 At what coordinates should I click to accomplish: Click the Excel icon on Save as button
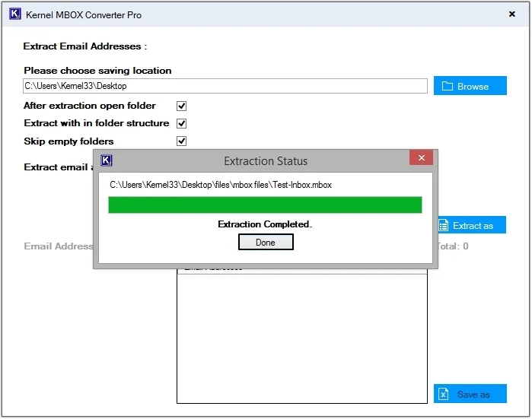[443, 394]
